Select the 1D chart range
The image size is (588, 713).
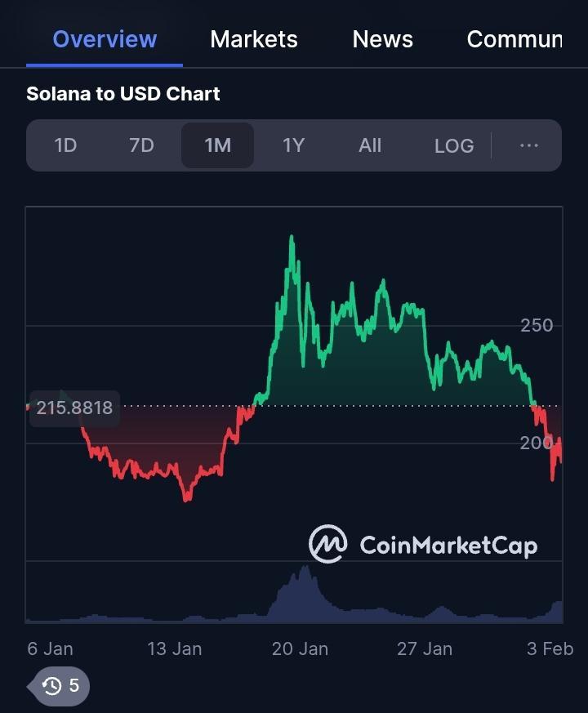coord(65,145)
